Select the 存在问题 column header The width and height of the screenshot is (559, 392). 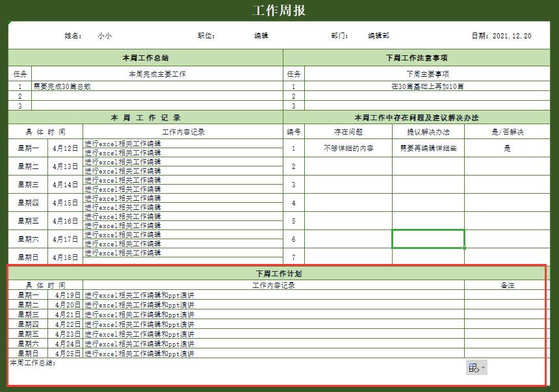pyautogui.click(x=348, y=132)
